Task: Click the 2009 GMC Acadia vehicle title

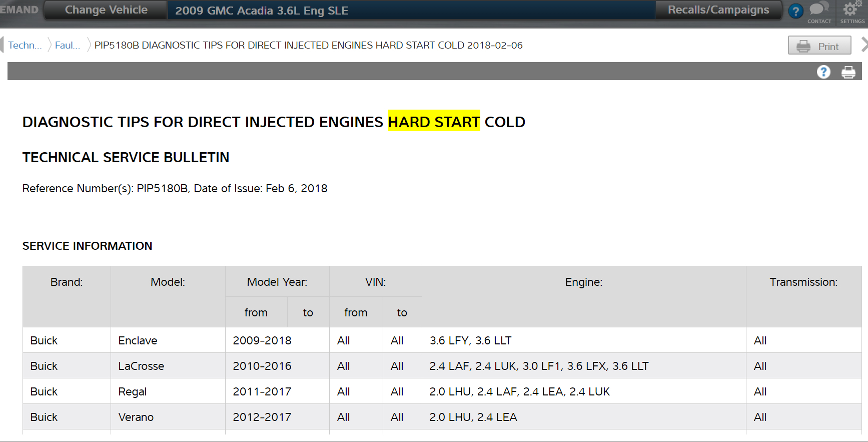Action: click(x=262, y=11)
